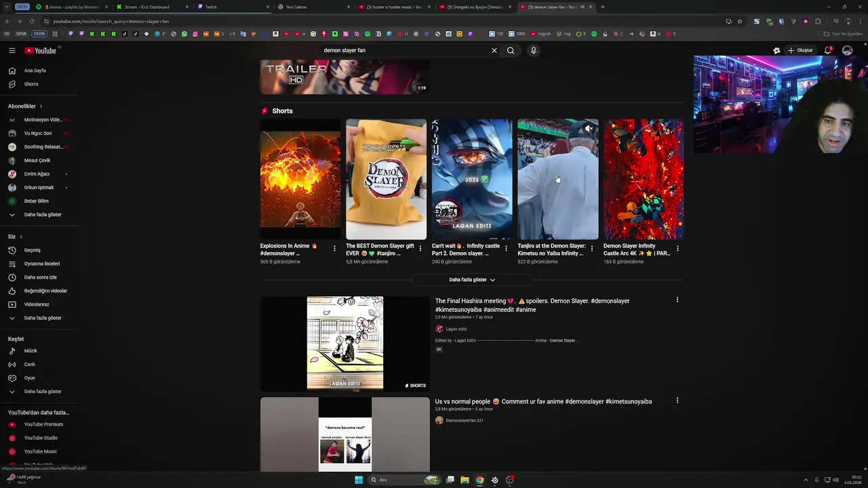Open Shorts from the left sidebar

(31, 84)
